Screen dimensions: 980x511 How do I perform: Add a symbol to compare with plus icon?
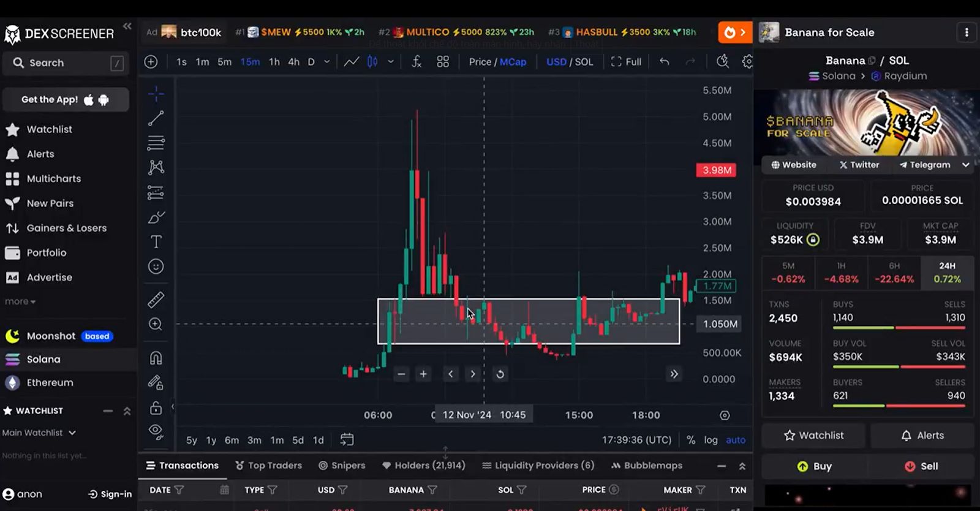[x=151, y=62]
